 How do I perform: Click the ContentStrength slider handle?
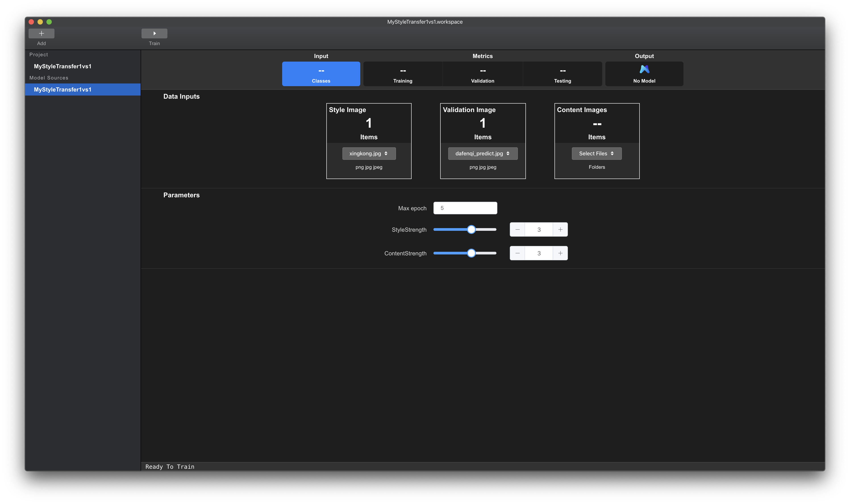coord(471,253)
